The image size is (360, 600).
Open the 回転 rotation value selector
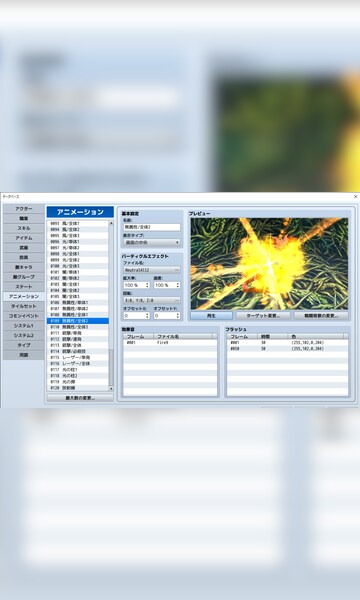[x=152, y=301]
